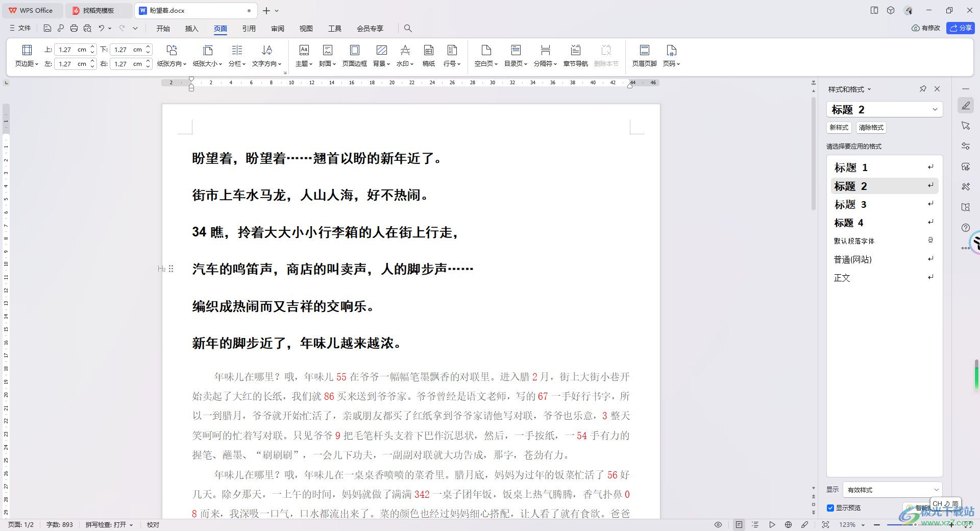This screenshot has height=531, width=980.
Task: Expand new tab dropdown arrow
Action: (277, 11)
